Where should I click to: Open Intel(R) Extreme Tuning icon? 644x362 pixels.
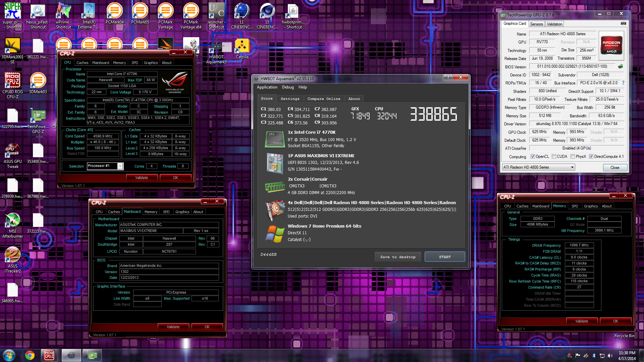pos(89,15)
